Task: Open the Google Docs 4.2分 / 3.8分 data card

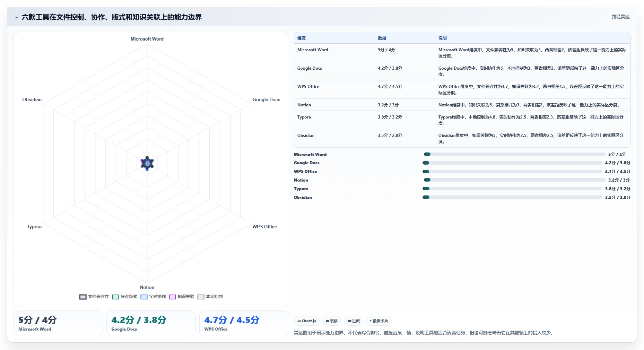Action: tap(151, 323)
